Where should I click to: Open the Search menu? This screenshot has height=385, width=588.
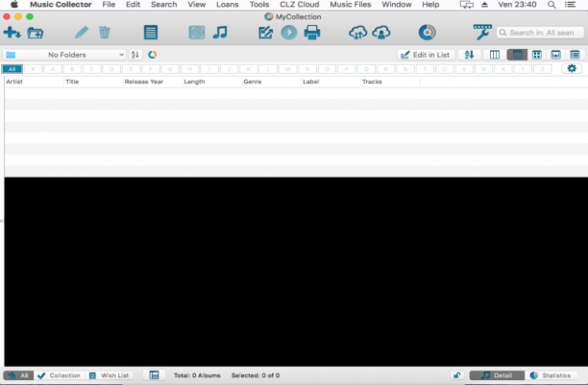coord(164,5)
